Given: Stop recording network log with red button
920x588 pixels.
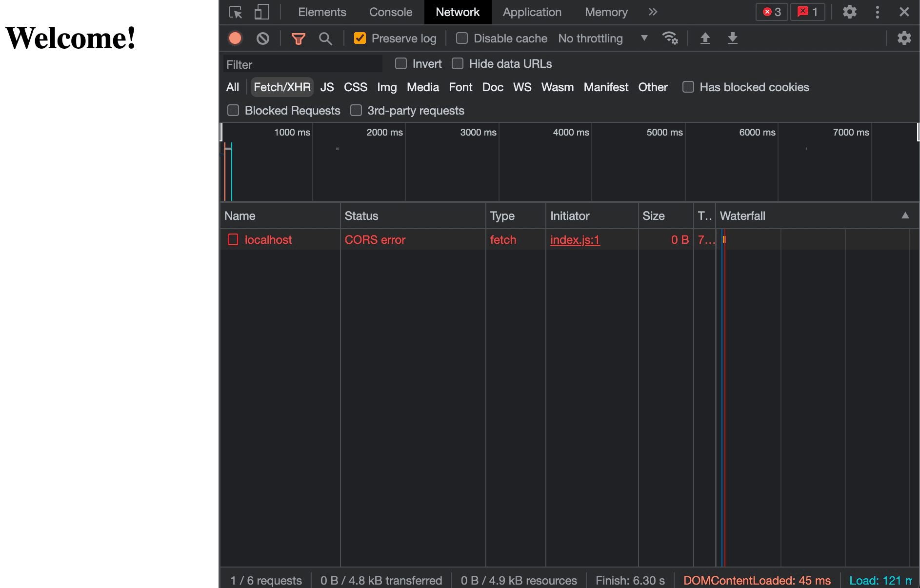Looking at the screenshot, I should (235, 38).
